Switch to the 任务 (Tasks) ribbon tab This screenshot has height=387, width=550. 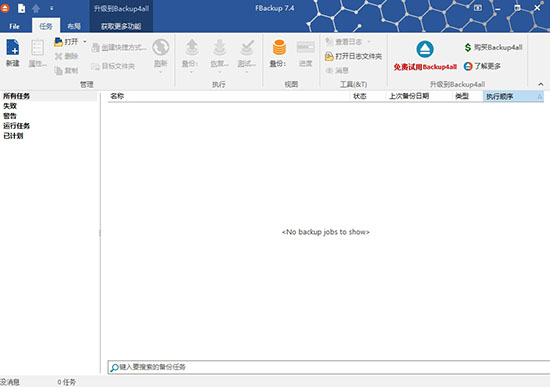point(46,26)
